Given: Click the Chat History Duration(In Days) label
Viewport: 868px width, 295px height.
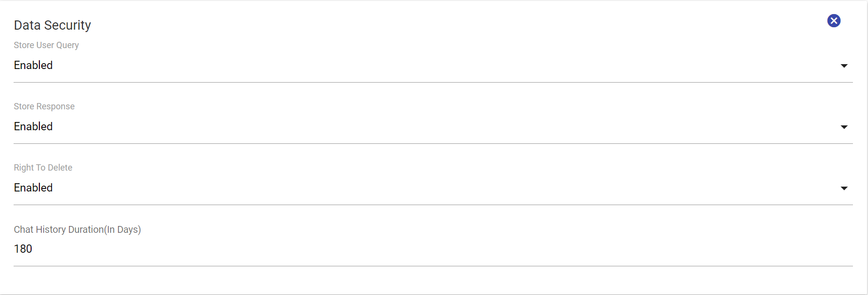Looking at the screenshot, I should click(77, 229).
